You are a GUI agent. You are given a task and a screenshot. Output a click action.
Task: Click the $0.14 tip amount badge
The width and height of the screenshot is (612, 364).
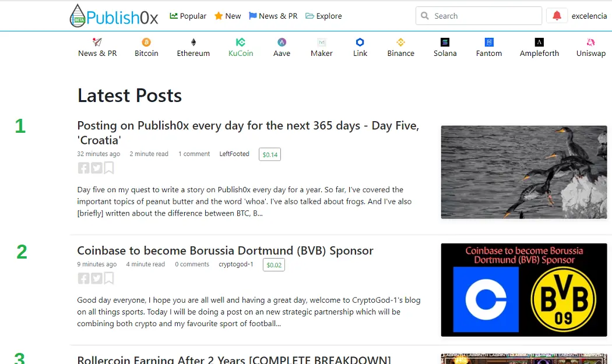tap(270, 154)
